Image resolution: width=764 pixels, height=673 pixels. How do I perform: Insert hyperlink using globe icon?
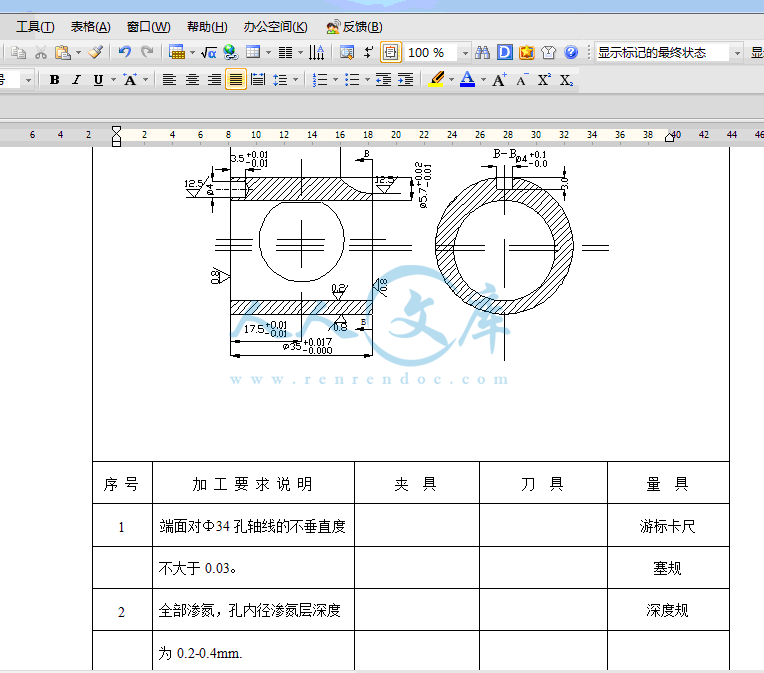click(230, 52)
